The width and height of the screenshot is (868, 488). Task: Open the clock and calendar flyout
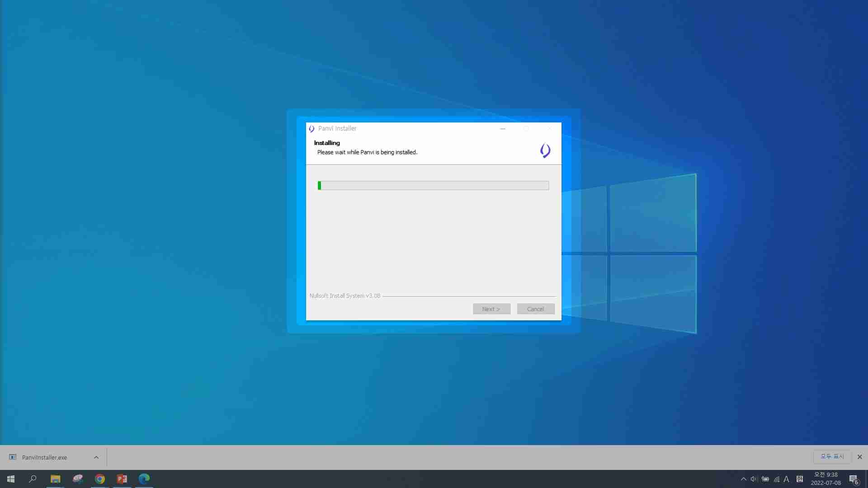pyautogui.click(x=826, y=479)
